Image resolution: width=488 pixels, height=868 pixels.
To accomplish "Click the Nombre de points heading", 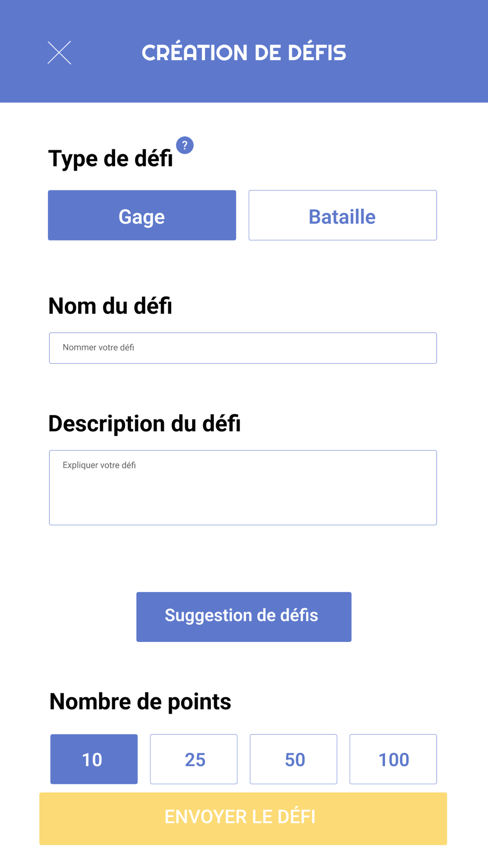I will click(140, 702).
